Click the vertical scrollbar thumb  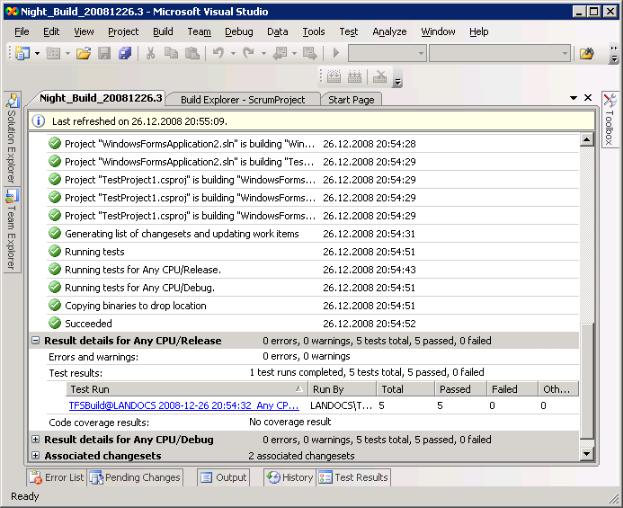(586, 381)
